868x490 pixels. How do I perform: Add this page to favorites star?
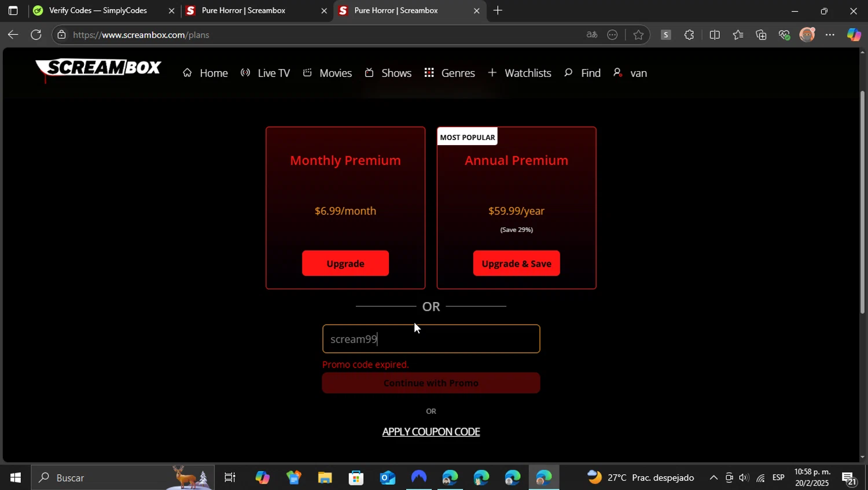click(x=638, y=35)
